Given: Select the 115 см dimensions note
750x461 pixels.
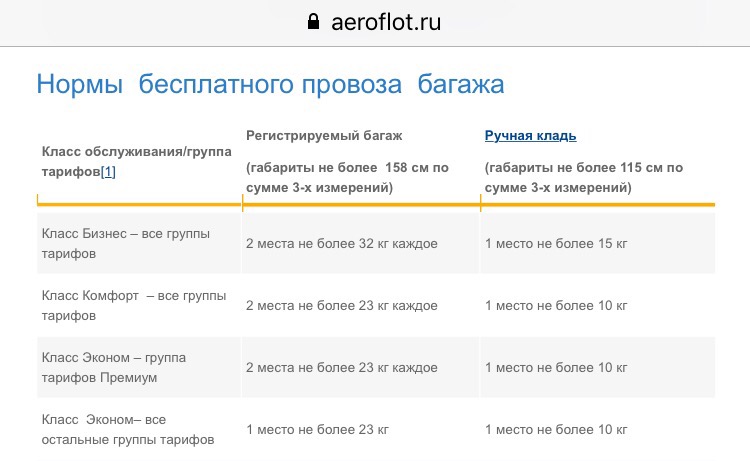Looking at the screenshot, I should (584, 177).
